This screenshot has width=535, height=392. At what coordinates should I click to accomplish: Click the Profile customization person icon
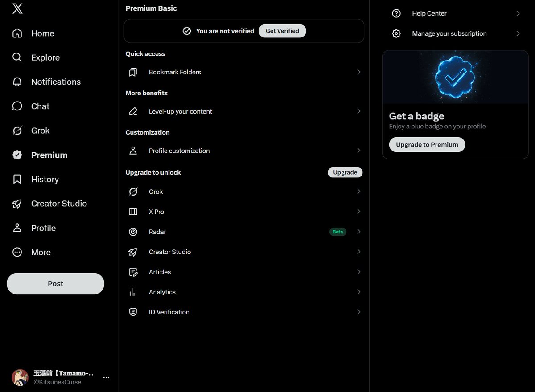point(133,151)
